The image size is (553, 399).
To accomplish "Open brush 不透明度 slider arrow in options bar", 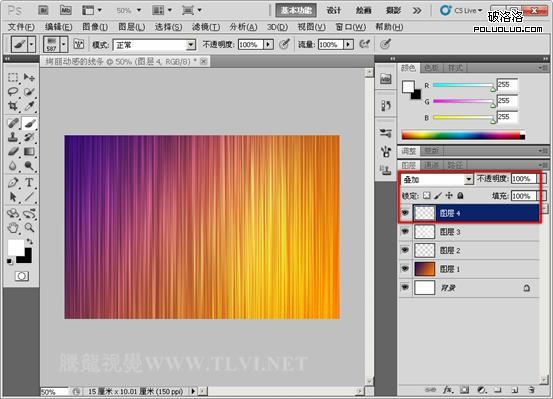I will (268, 44).
